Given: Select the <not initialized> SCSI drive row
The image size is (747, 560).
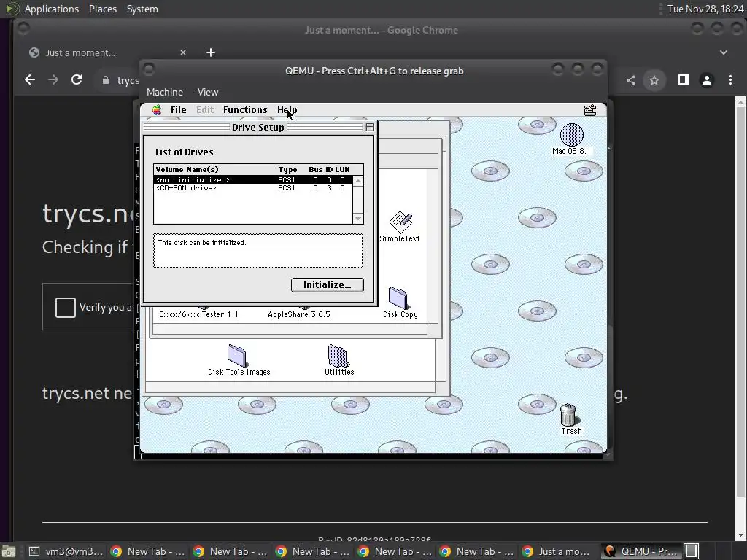Looking at the screenshot, I should (253, 179).
